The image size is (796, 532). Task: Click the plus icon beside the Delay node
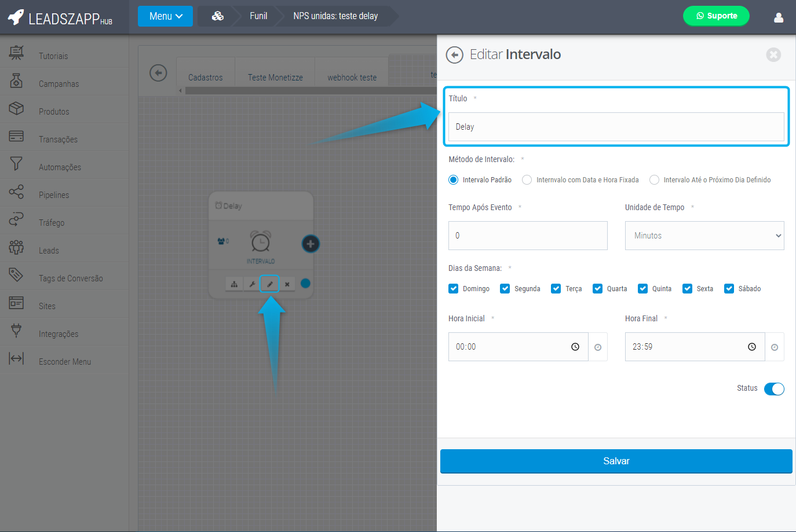point(311,244)
